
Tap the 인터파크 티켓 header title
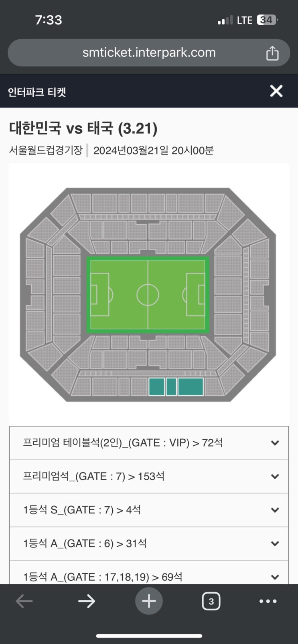pos(37,92)
